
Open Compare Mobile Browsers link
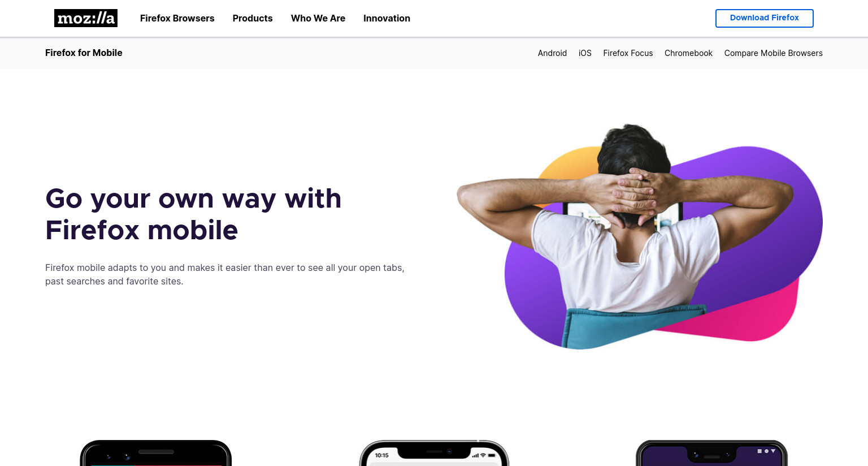point(773,53)
